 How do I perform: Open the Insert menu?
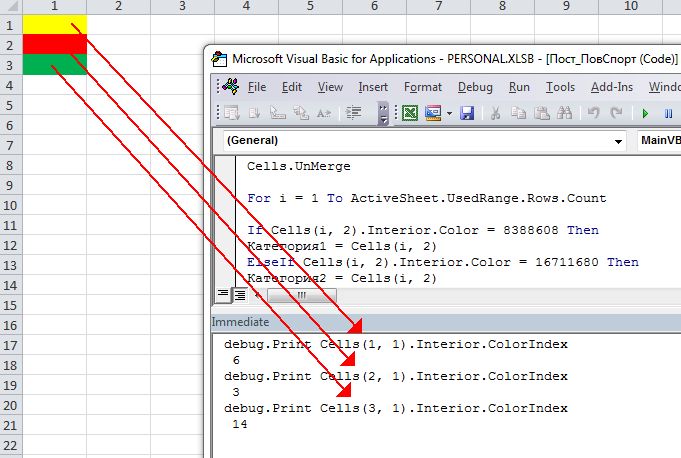pos(373,87)
